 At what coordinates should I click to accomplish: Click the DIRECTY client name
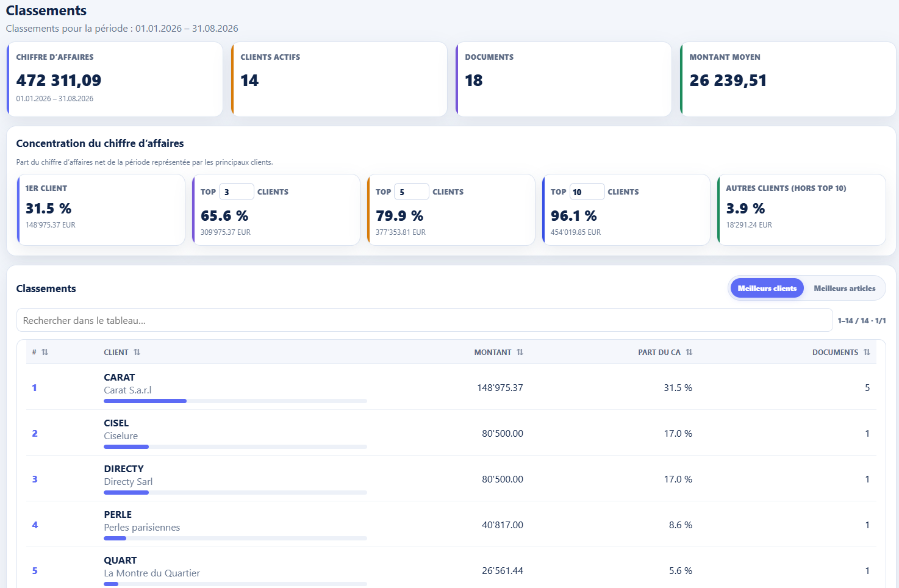(124, 468)
